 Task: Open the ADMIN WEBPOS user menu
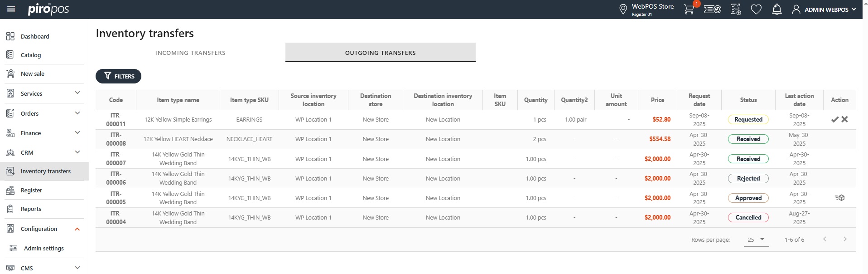824,10
